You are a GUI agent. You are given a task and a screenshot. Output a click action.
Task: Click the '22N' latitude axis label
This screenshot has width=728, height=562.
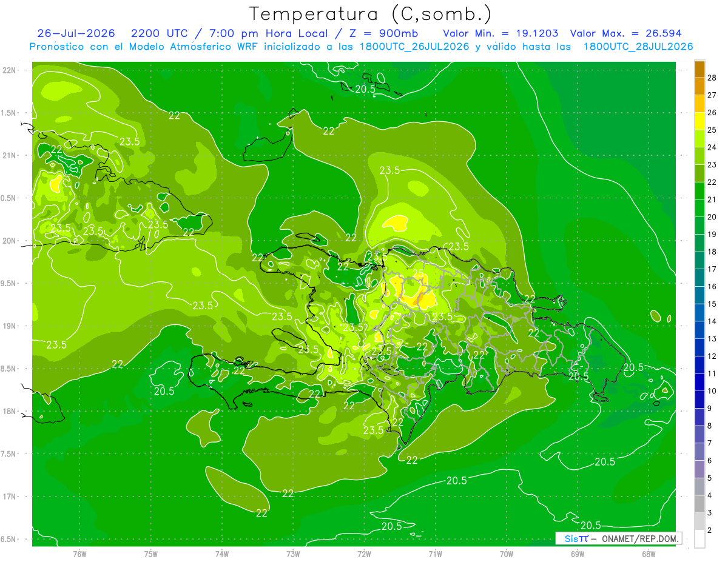click(10, 70)
